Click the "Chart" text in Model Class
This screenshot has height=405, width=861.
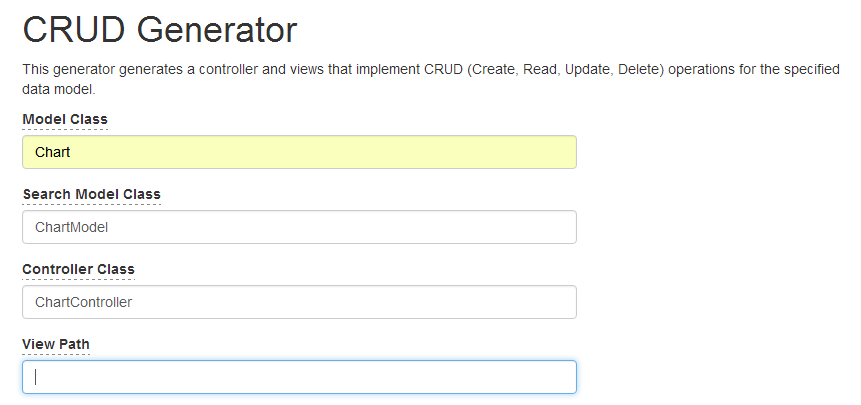52,152
